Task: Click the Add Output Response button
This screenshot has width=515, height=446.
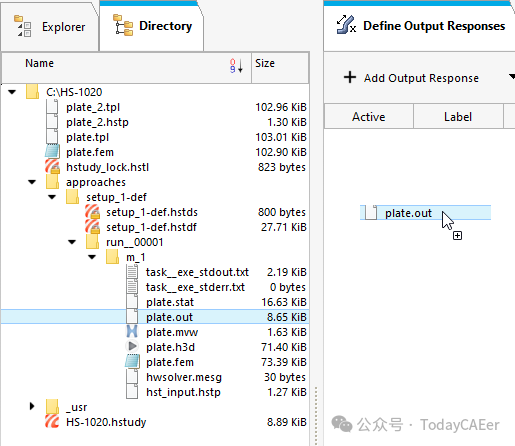Action: [412, 78]
